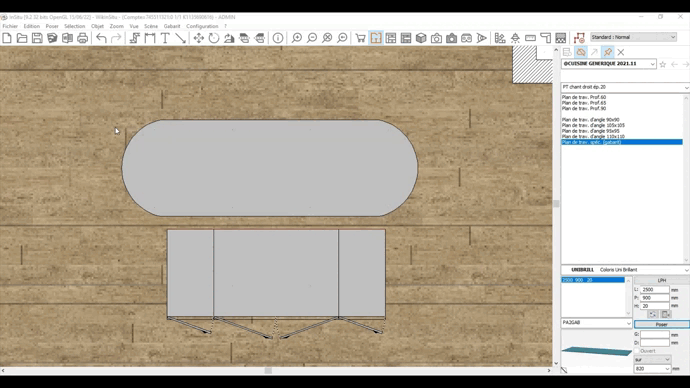
Task: Open the Standard : Normal dropdown
Action: coord(633,37)
